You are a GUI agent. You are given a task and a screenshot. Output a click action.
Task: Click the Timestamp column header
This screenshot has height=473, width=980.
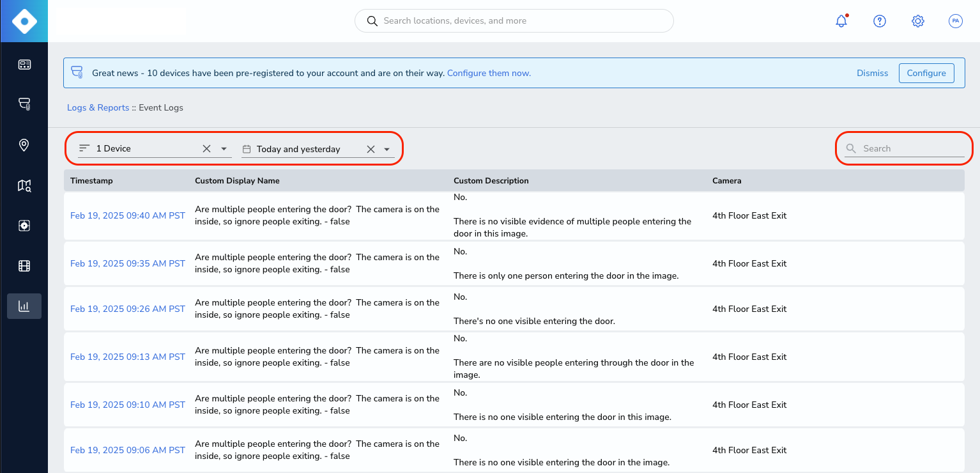tap(91, 181)
